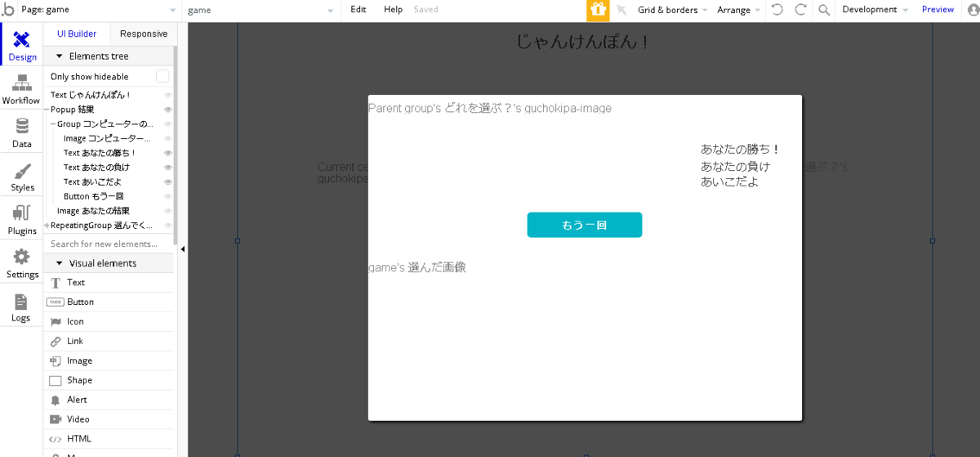
Task: Open the Styles section
Action: [22, 177]
